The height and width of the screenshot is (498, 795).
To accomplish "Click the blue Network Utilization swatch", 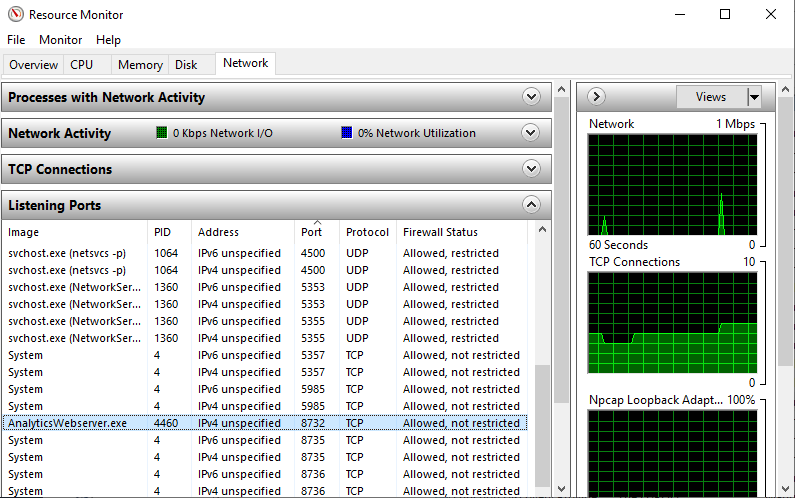I will click(347, 133).
